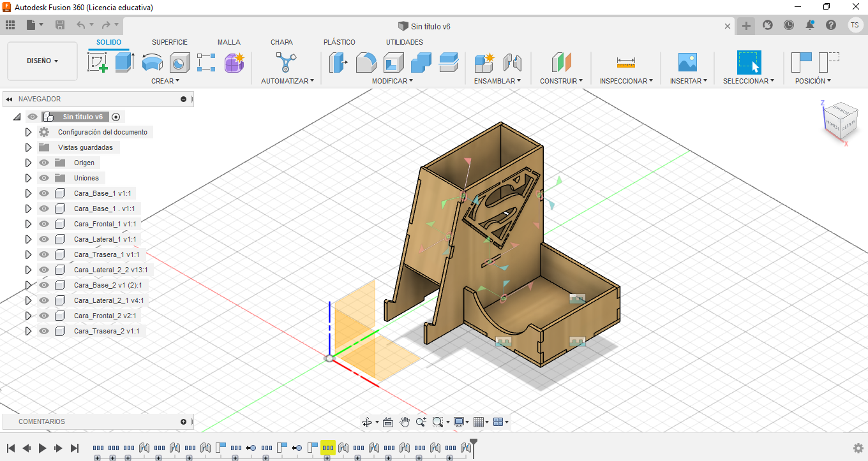Open the CREAR dropdown menu

tap(165, 81)
